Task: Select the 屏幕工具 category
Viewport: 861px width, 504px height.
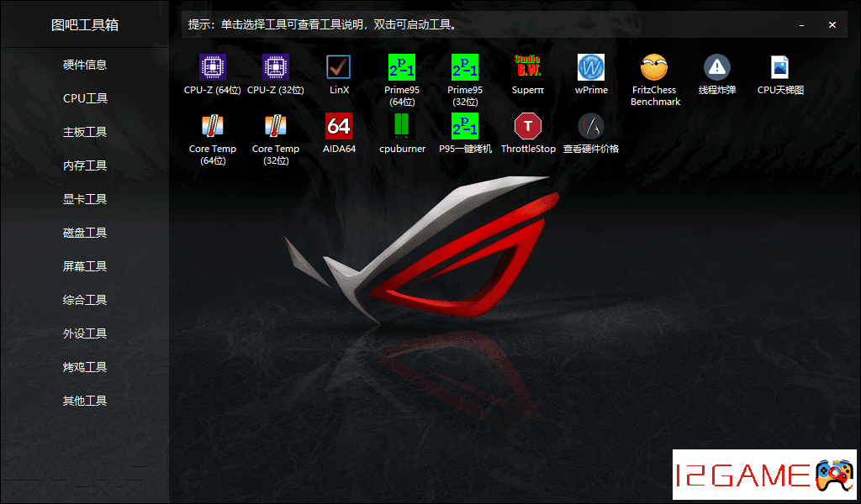Action: [x=85, y=266]
